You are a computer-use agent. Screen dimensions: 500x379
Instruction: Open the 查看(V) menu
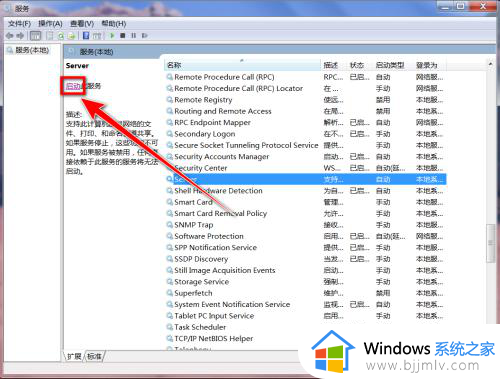point(82,24)
